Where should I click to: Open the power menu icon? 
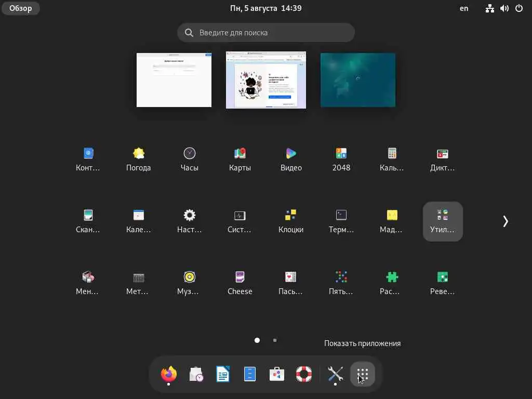[519, 8]
